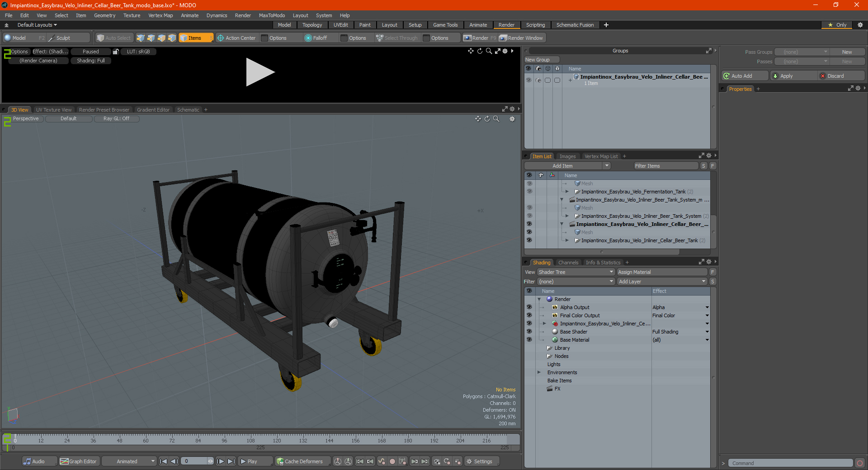
Task: Open the Texture menu
Action: 132,15
